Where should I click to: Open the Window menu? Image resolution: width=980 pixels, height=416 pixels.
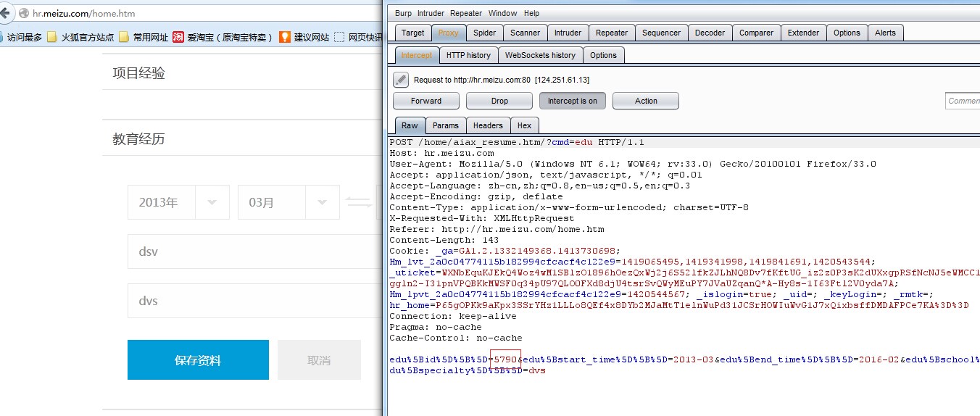click(503, 13)
